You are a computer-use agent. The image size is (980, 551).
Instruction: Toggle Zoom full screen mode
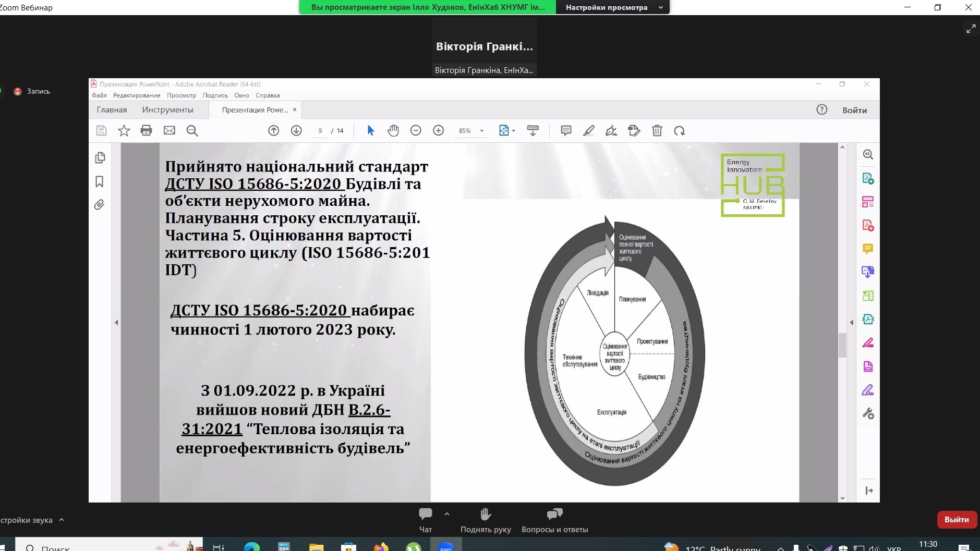pyautogui.click(x=971, y=29)
